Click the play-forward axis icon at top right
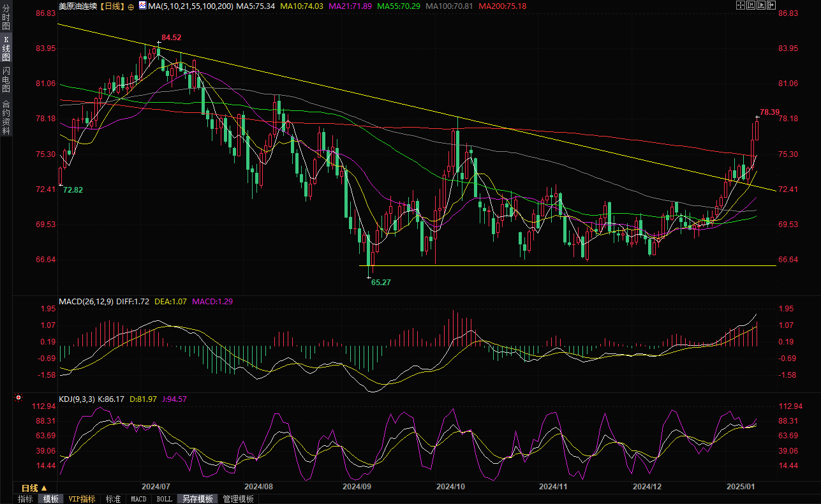Viewport: 821px width, 504px height. pos(761,5)
